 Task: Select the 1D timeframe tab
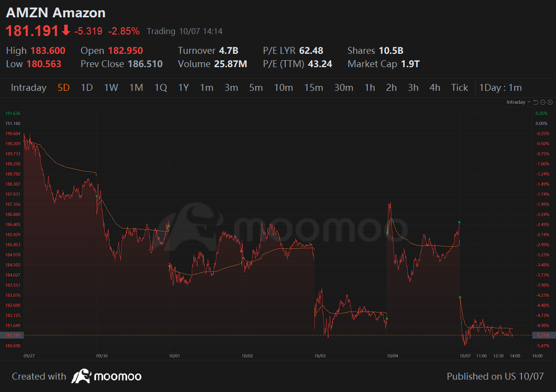coord(87,87)
